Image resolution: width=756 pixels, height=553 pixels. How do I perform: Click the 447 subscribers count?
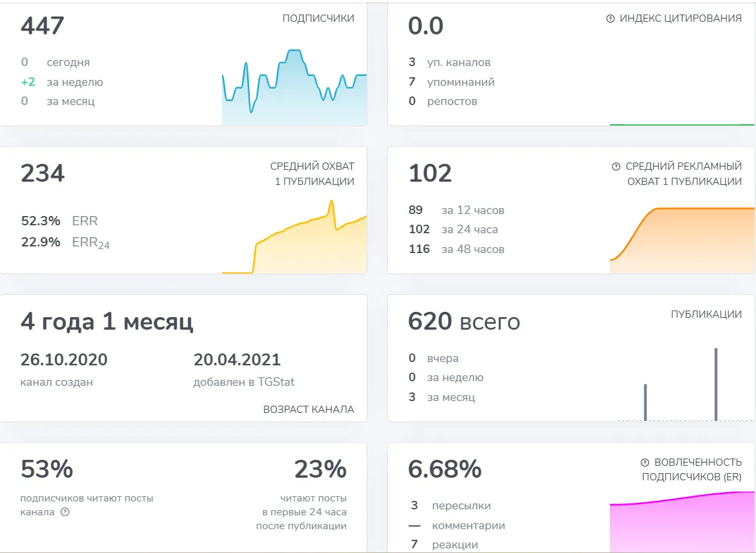(x=42, y=26)
